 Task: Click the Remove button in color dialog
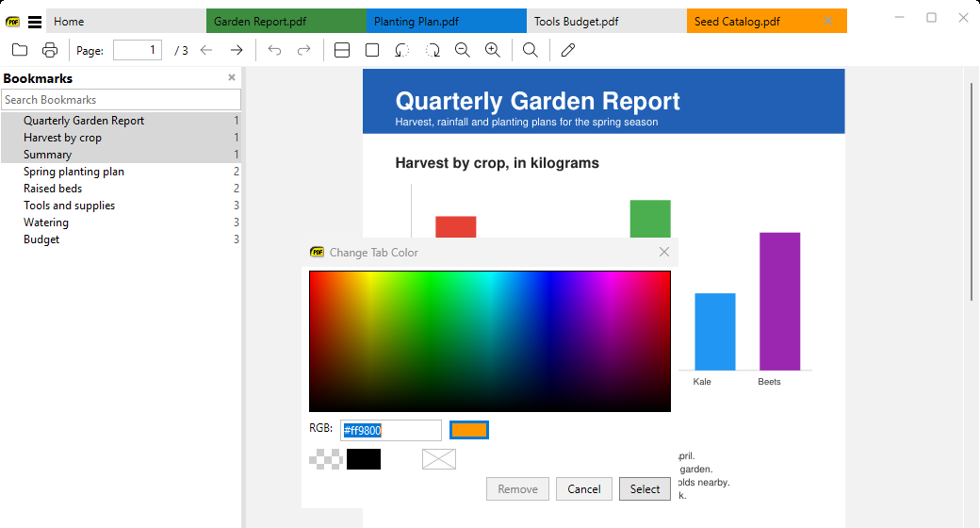(x=517, y=489)
